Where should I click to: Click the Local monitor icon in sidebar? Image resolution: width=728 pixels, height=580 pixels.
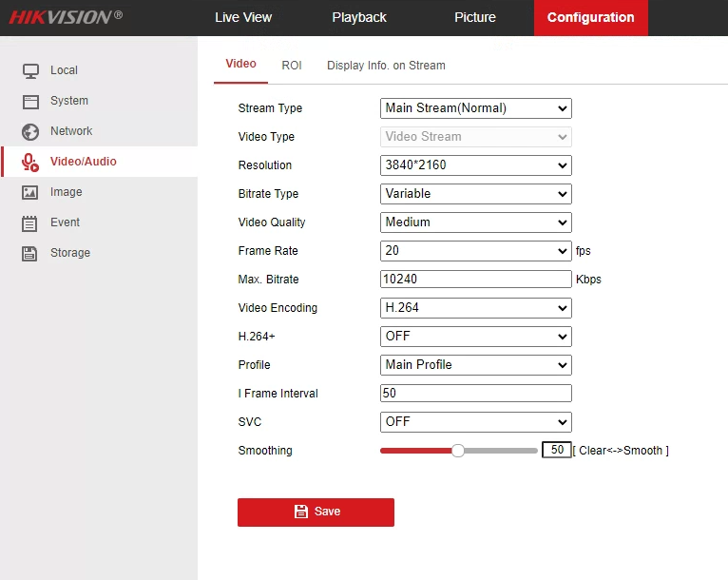click(x=31, y=70)
